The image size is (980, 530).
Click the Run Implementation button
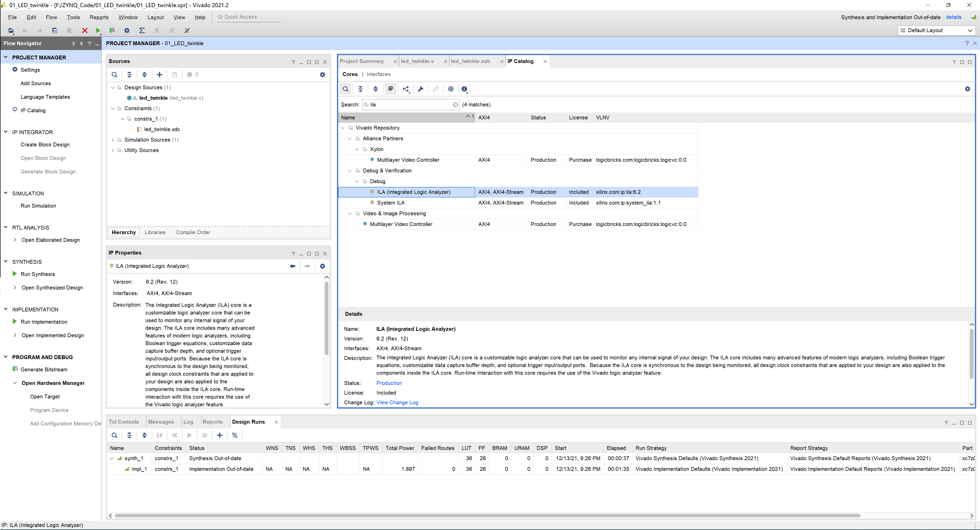[x=44, y=321]
